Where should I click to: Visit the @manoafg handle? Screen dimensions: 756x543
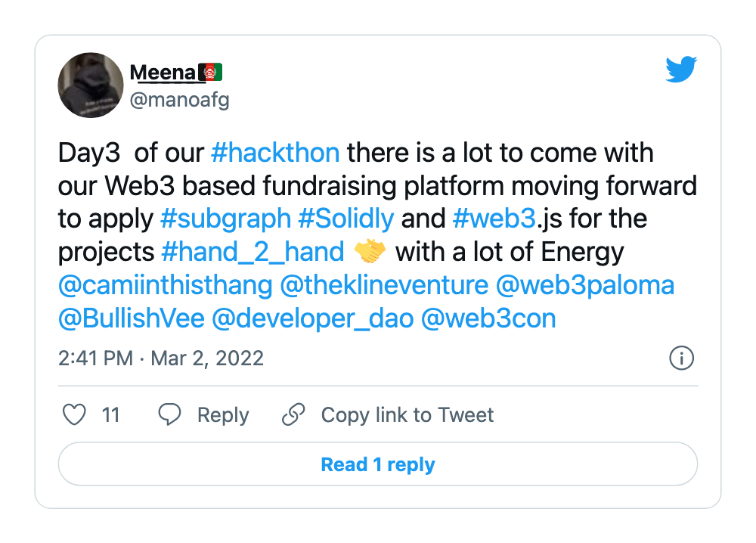click(x=179, y=100)
